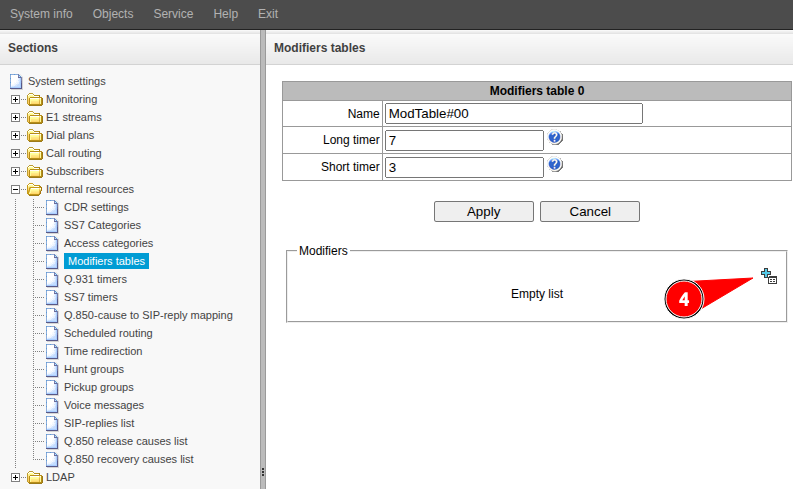This screenshot has height=489, width=793.
Task: Click the LDAP folder icon
Action: (35, 478)
